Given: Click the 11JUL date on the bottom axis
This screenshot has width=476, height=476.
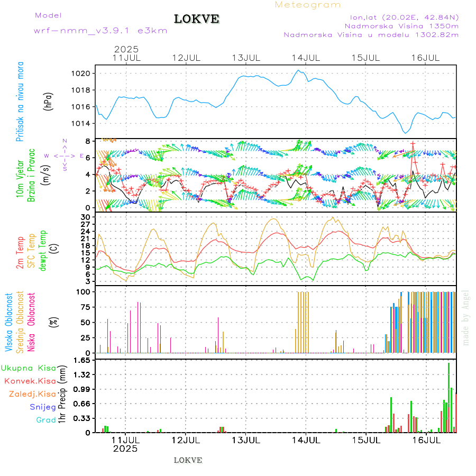Looking at the screenshot, I should click(x=126, y=440).
